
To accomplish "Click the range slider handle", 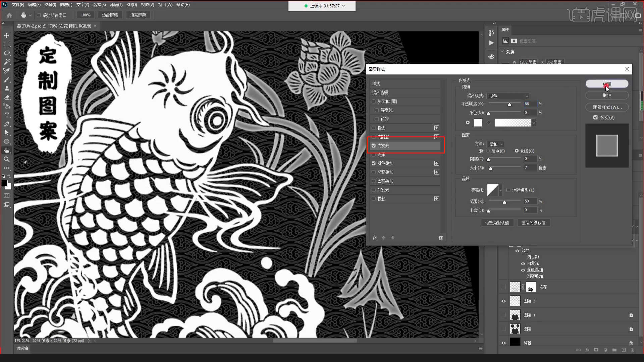I will 504,202.
